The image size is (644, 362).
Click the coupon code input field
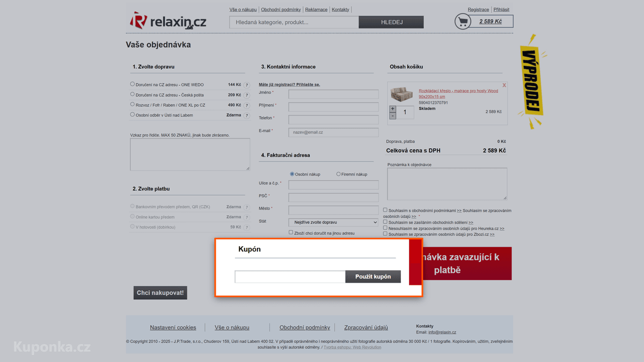tap(290, 277)
